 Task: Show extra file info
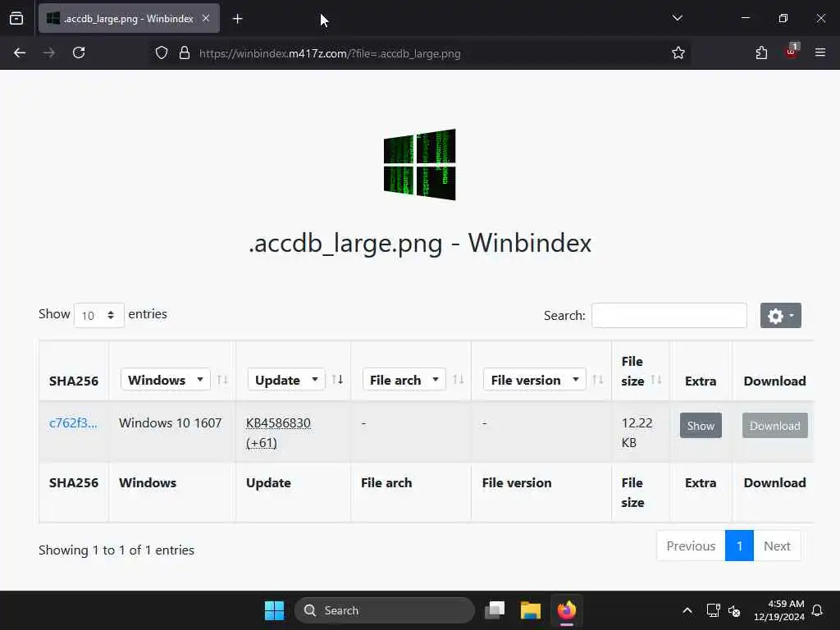click(x=701, y=426)
